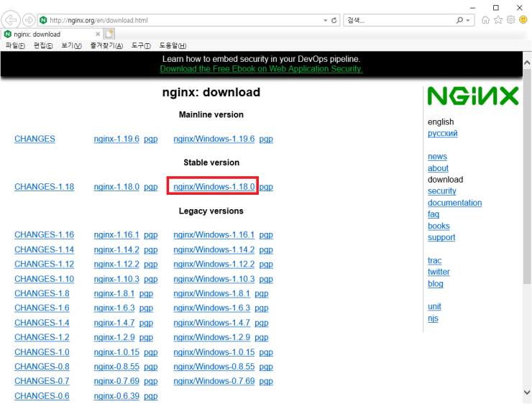532x404 pixels.
Task: Expand the address bar dropdown arrow
Action: pos(326,20)
